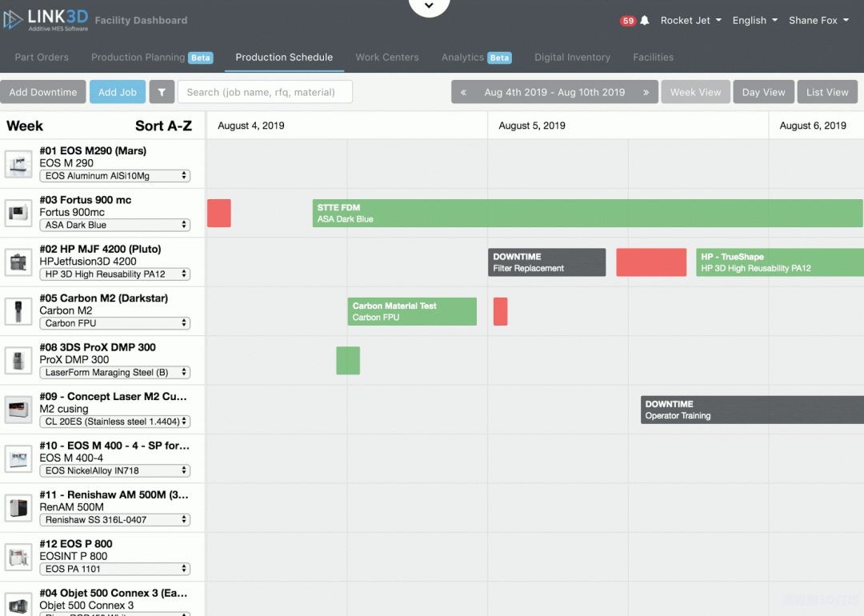864x616 pixels.
Task: Click the green block in ProX DMP 300 row
Action: pos(348,360)
